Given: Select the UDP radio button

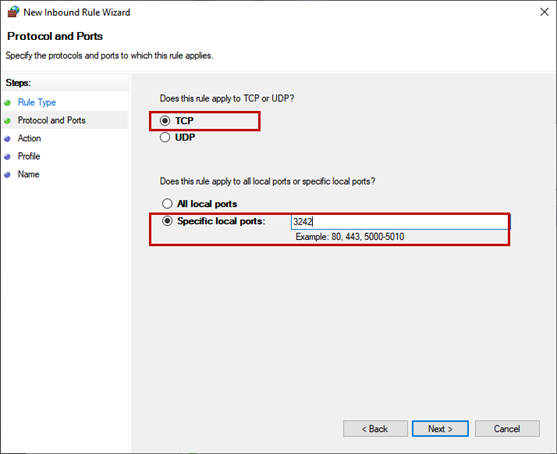Looking at the screenshot, I should pyautogui.click(x=165, y=137).
